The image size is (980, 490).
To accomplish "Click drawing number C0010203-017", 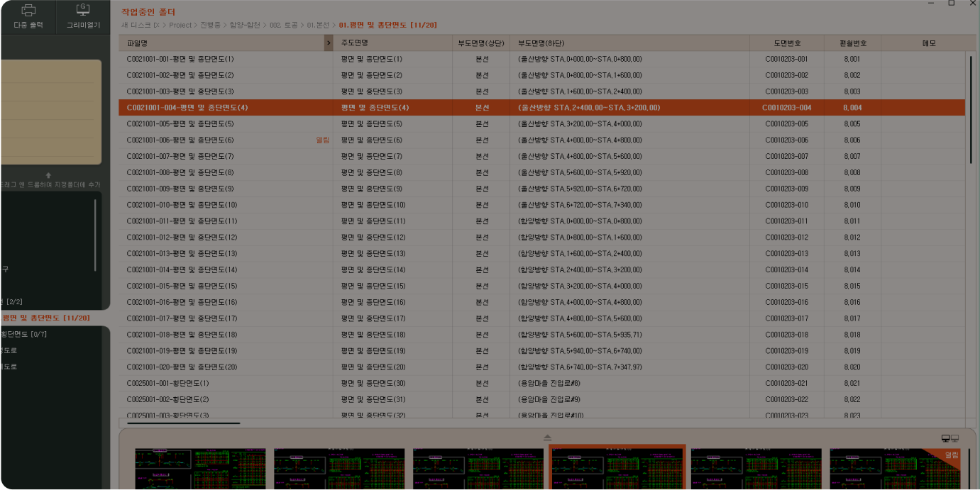I will (x=786, y=318).
